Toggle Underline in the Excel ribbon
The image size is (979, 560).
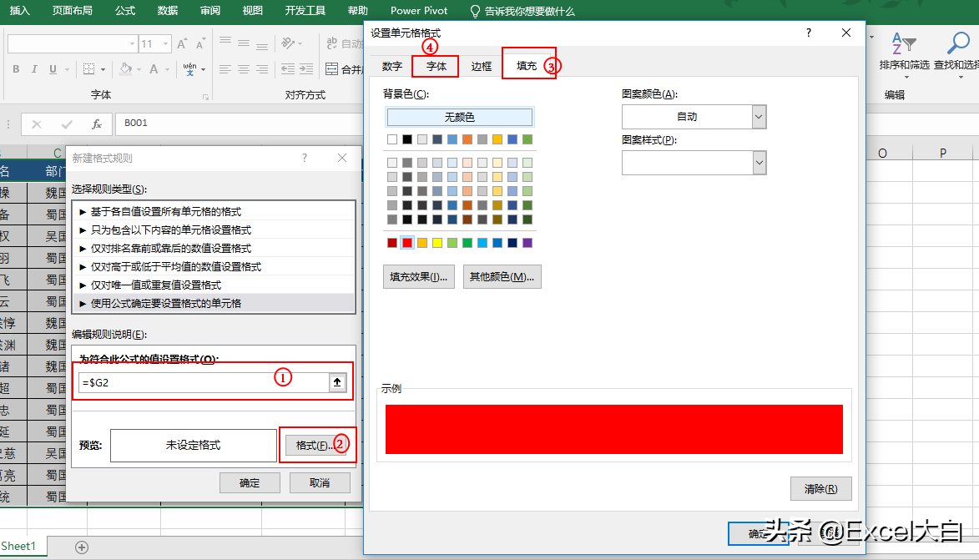(53, 69)
